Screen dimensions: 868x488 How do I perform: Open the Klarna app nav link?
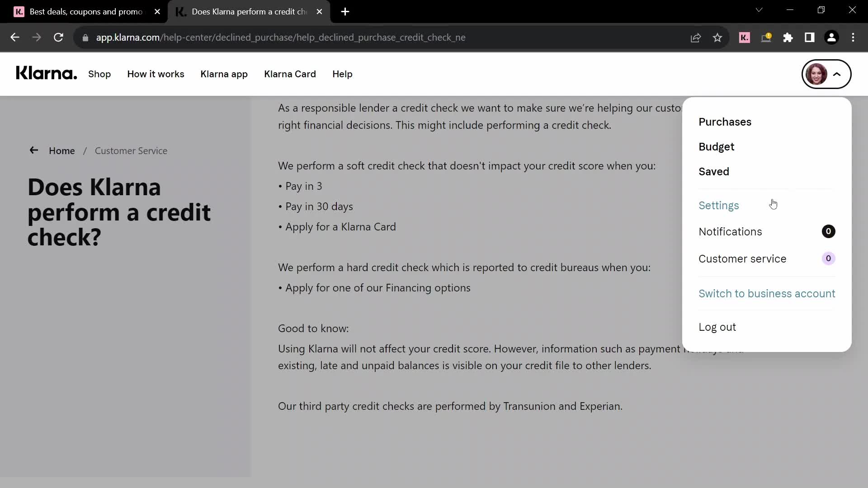click(x=224, y=74)
